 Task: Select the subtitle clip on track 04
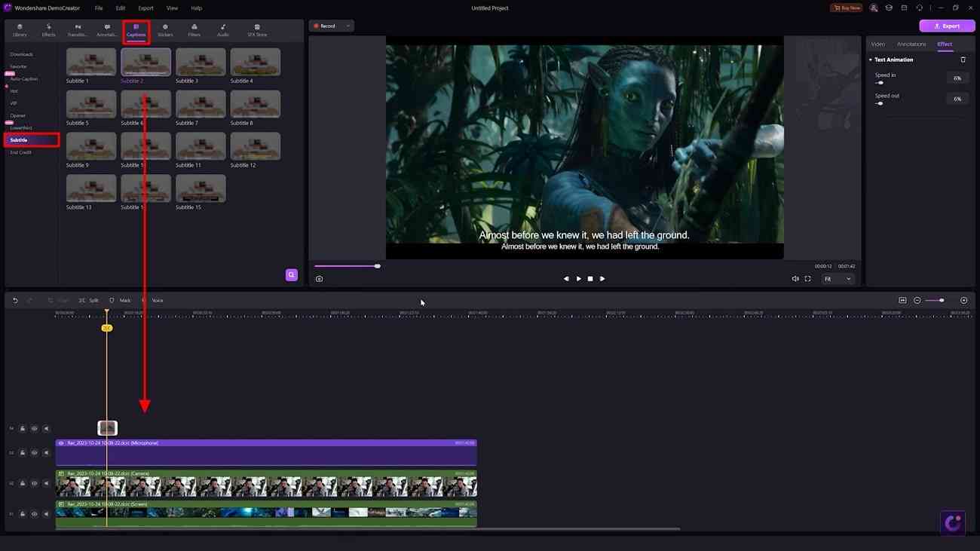[x=108, y=428]
